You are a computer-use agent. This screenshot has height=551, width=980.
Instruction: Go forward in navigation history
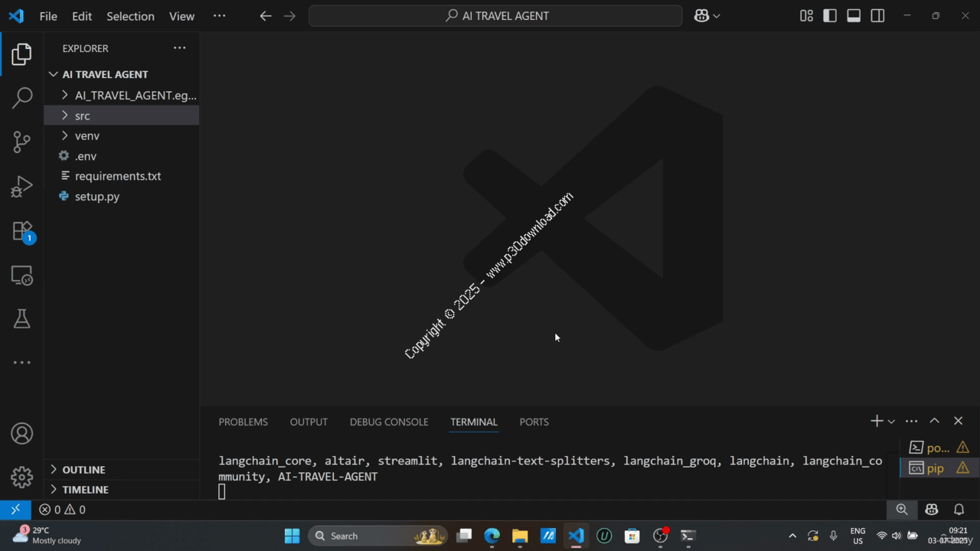(289, 16)
